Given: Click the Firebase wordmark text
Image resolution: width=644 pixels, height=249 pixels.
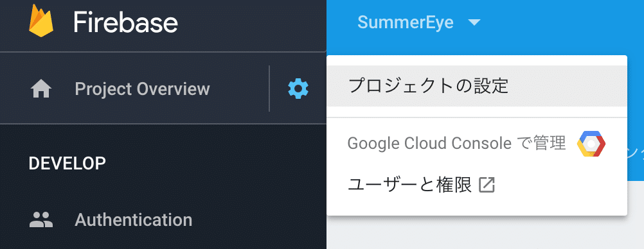Looking at the screenshot, I should 126,22.
